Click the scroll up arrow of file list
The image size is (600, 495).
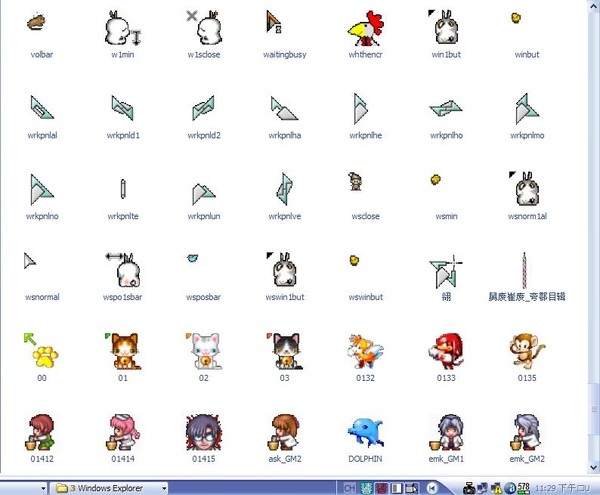point(593,5)
